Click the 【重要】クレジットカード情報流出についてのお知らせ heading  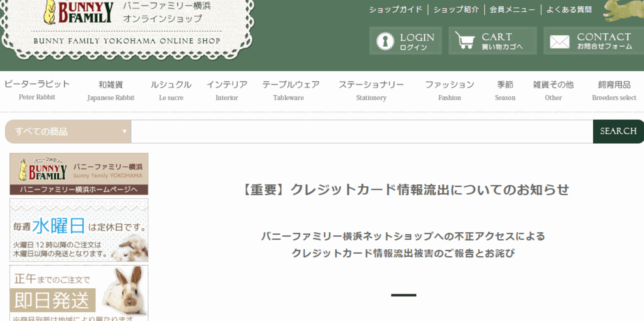click(x=404, y=189)
